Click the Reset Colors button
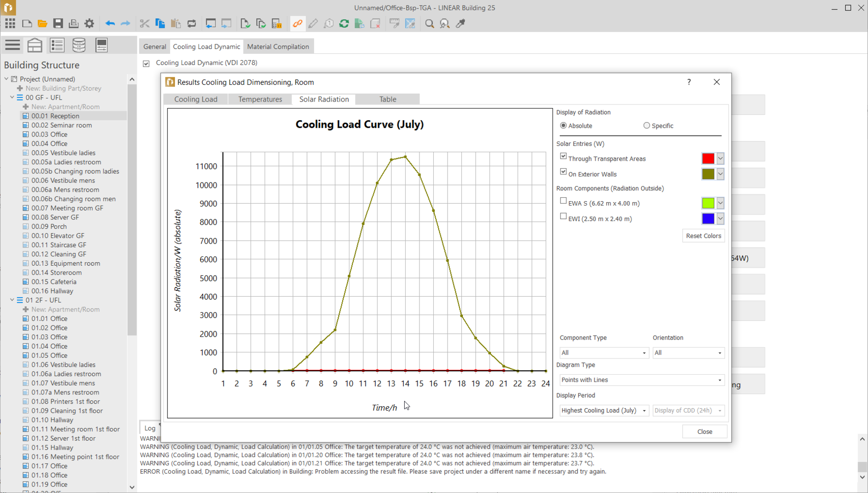 (703, 236)
